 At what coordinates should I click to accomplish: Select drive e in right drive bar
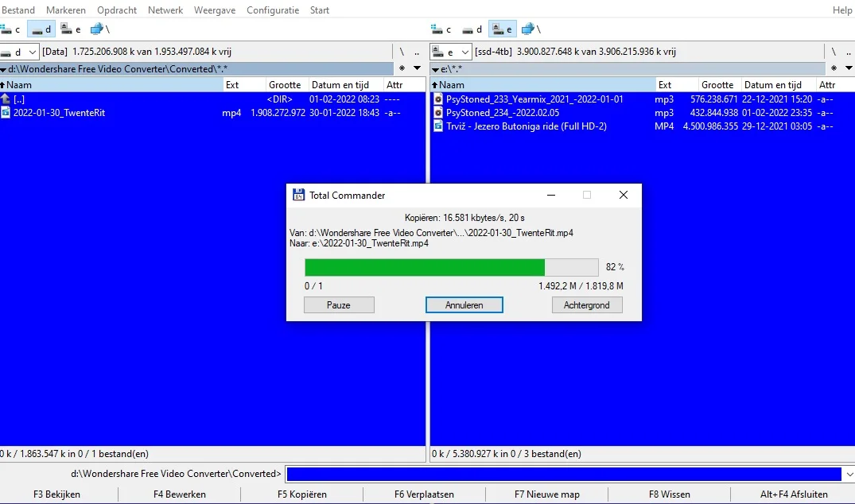502,29
